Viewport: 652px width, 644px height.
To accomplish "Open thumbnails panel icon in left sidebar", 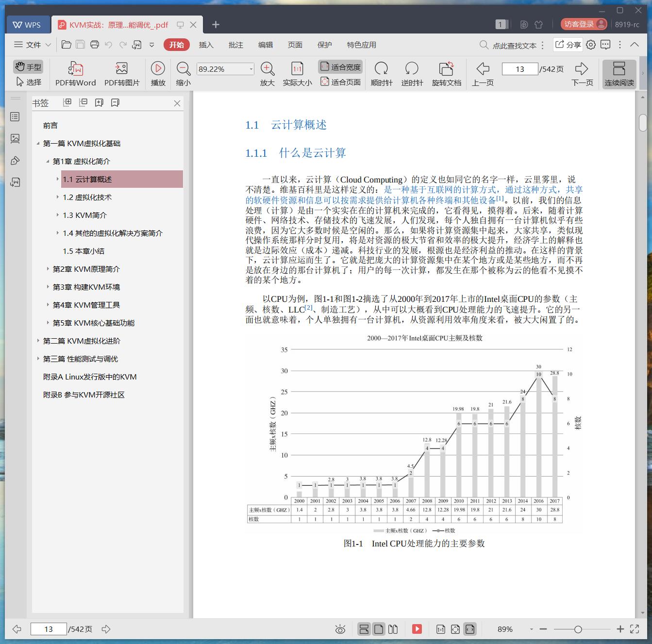I will click(x=15, y=139).
